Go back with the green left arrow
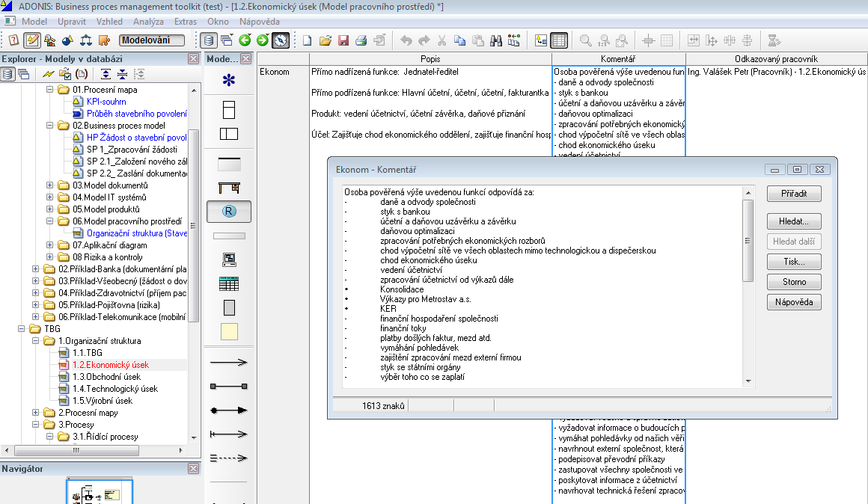 pos(245,40)
